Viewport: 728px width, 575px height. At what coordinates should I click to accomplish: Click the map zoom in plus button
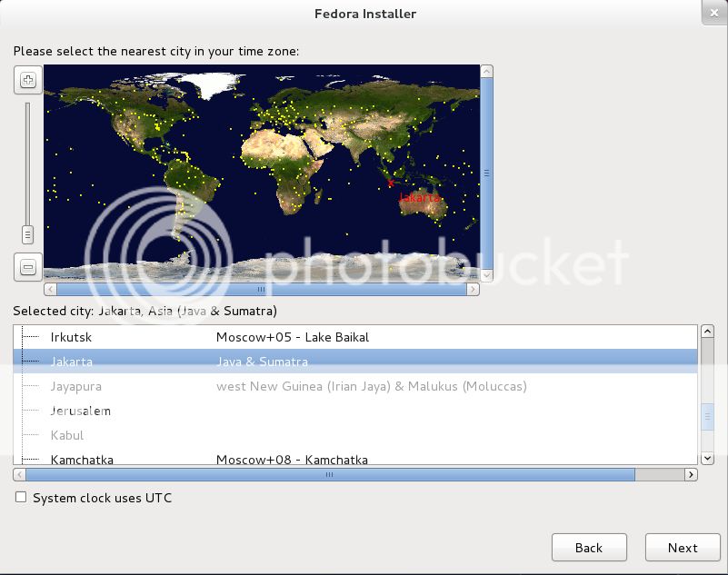(28, 80)
